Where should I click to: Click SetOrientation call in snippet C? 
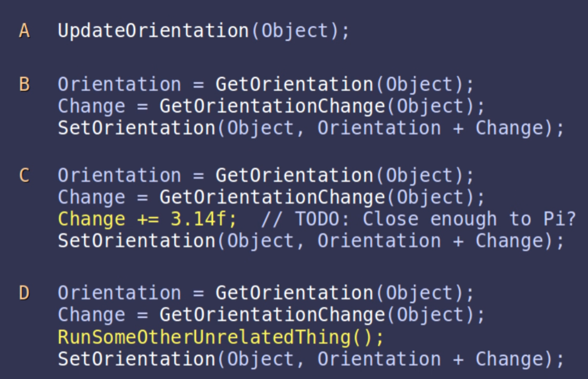click(x=136, y=241)
